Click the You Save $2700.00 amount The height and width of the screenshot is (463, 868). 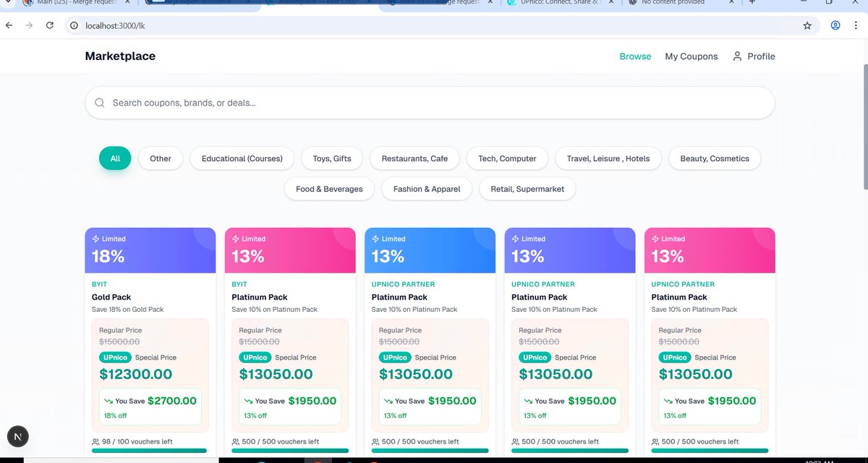tap(172, 401)
